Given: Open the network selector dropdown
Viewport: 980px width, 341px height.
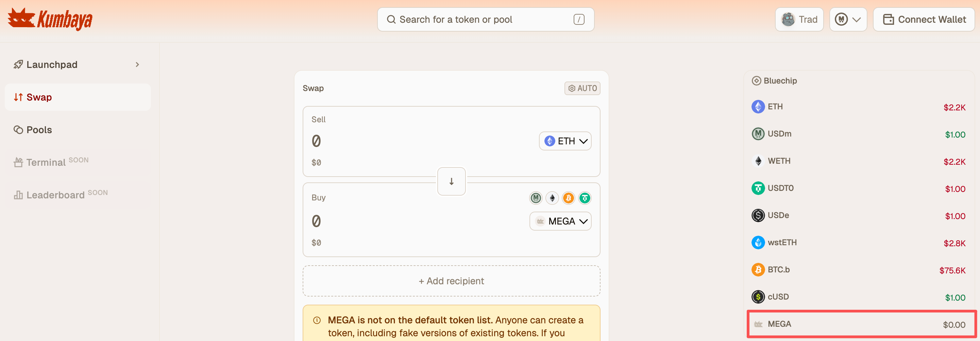Looking at the screenshot, I should [848, 19].
